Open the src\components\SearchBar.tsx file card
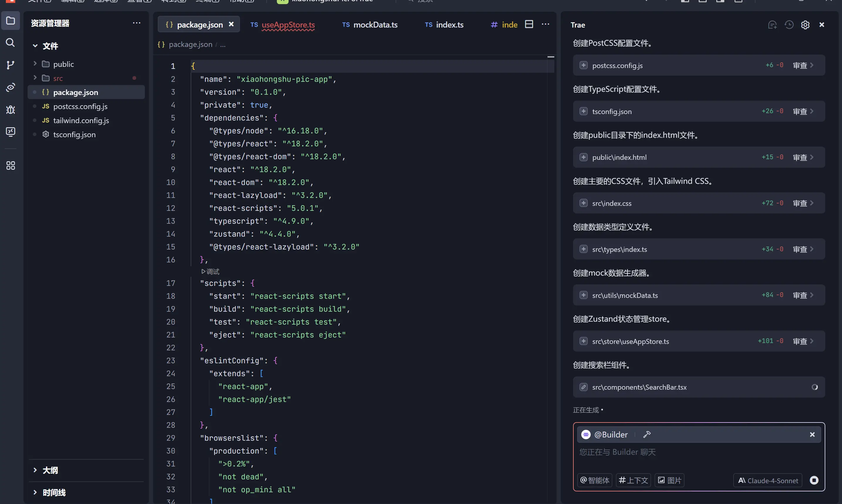The height and width of the screenshot is (504, 842). pyautogui.click(x=699, y=387)
